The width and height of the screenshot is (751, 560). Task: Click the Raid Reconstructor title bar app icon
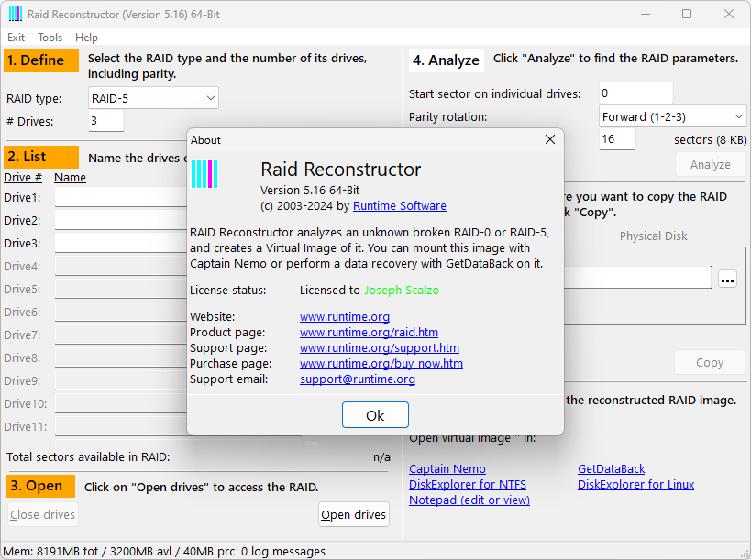click(x=16, y=14)
